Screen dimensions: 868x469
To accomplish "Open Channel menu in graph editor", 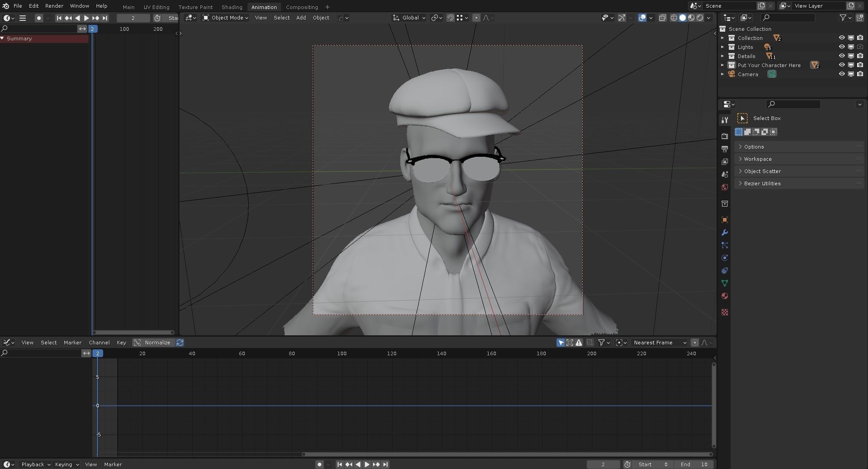I will coord(99,343).
